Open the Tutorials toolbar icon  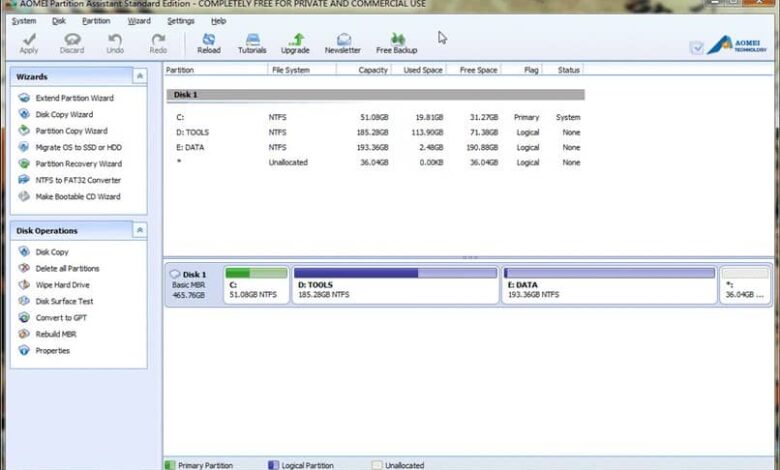253,39
